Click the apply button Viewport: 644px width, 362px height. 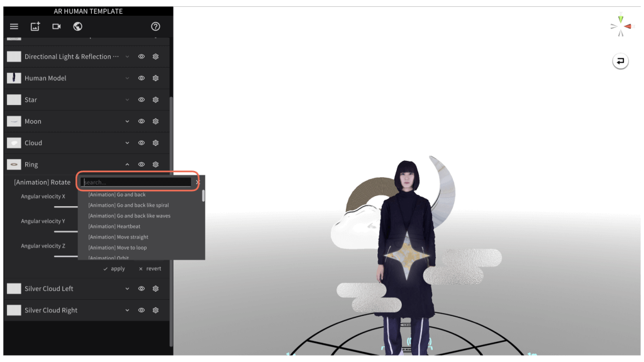click(113, 268)
